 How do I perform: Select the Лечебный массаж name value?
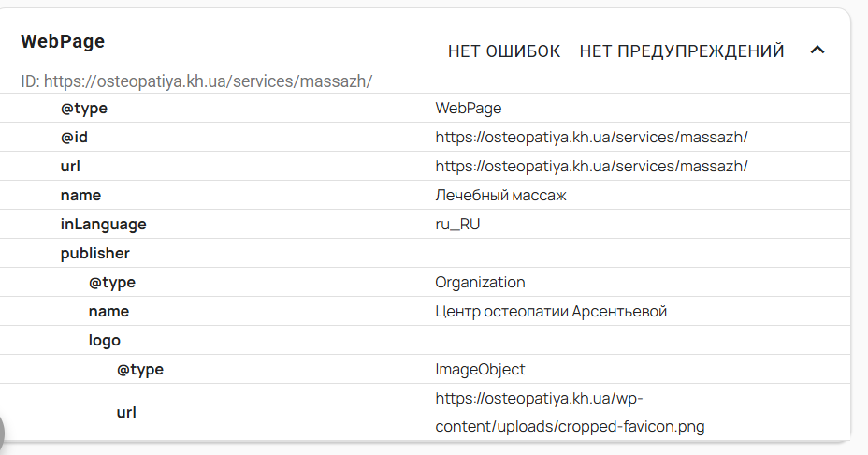click(x=501, y=196)
